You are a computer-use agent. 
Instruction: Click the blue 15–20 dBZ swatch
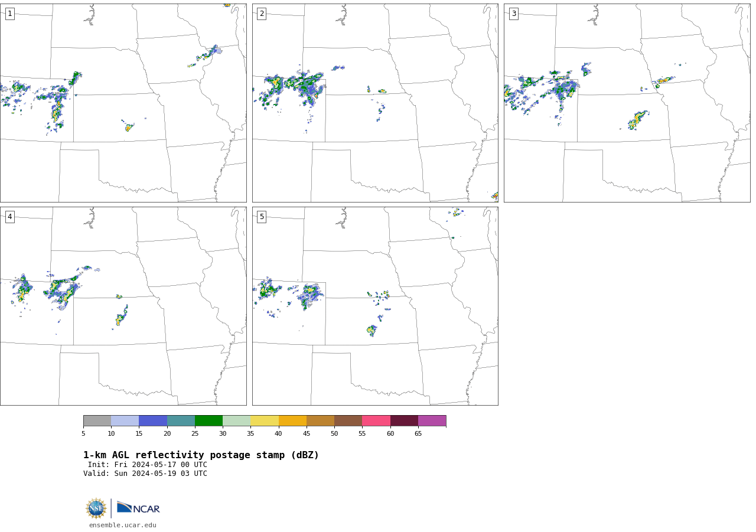(153, 421)
